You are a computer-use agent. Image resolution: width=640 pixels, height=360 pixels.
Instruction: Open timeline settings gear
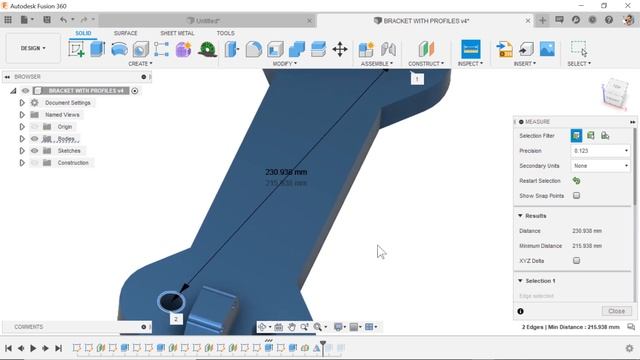[x=629, y=348]
